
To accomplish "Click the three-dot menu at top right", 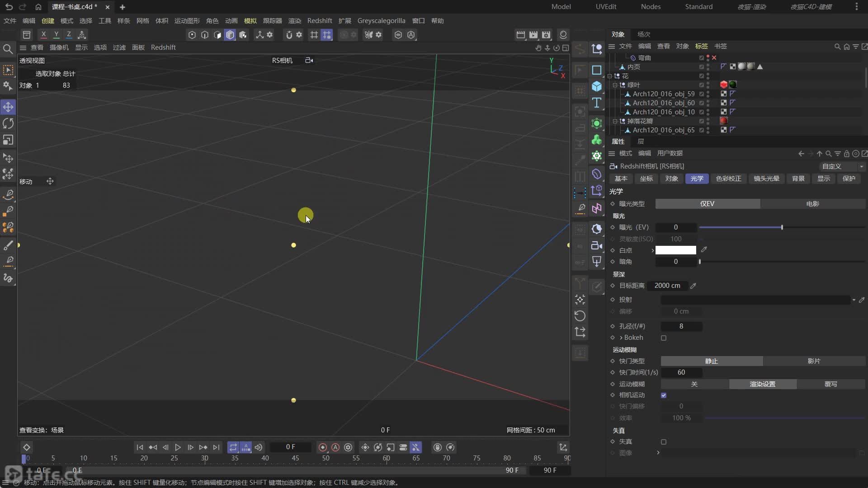I will click(857, 7).
